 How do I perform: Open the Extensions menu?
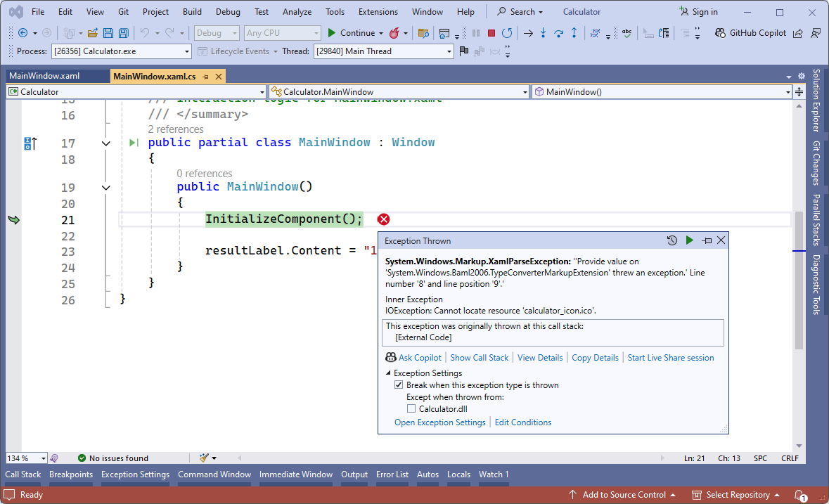(378, 12)
